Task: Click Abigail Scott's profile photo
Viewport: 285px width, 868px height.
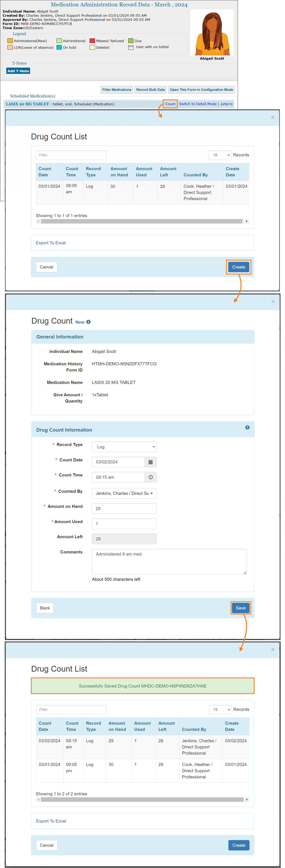Action: (x=211, y=32)
